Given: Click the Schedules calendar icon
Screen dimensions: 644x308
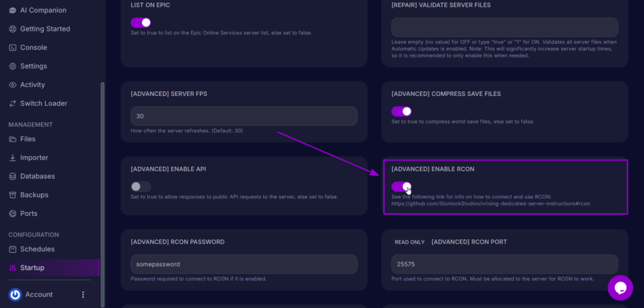Looking at the screenshot, I should pyautogui.click(x=13, y=249).
